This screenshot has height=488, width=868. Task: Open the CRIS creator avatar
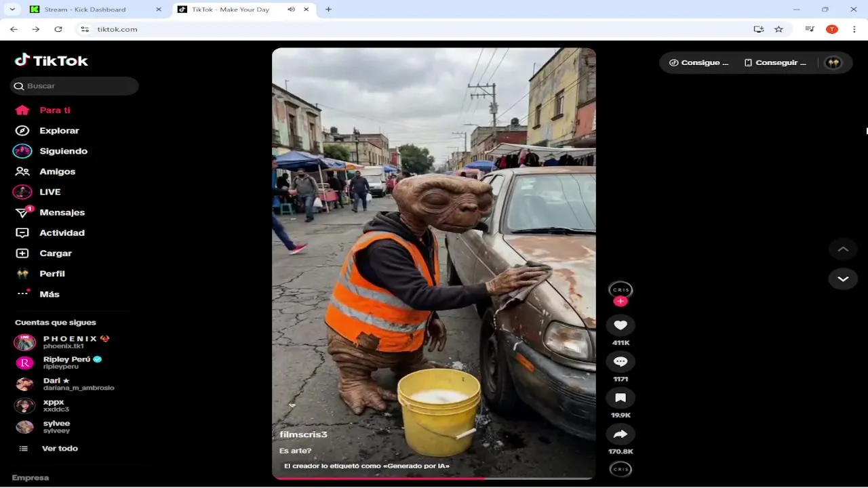pos(620,289)
